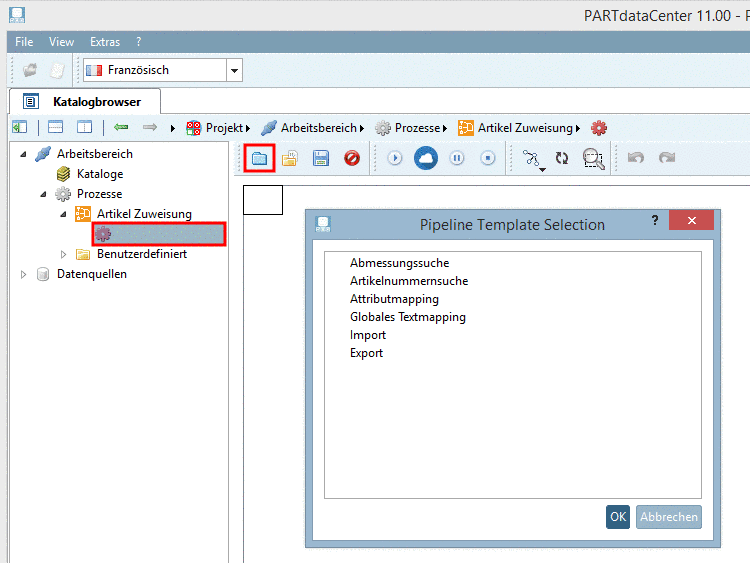Click the red cancel prohibition icon
The width and height of the screenshot is (750, 563).
tap(352, 158)
